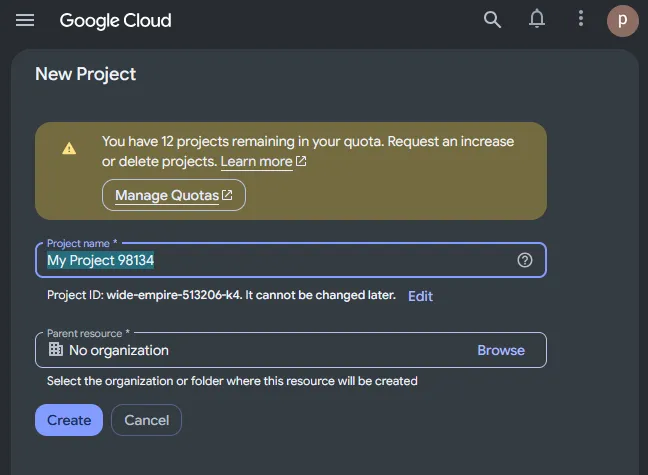Click the Google Cloud logo
The height and width of the screenshot is (475, 648).
[115, 20]
